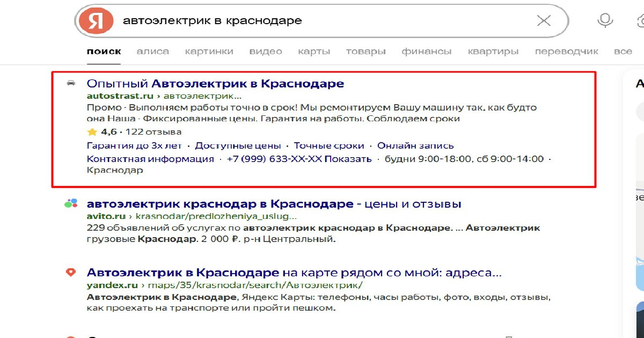644x338 pixels.
Task: Click the Yandex logo icon
Action: tap(96, 21)
